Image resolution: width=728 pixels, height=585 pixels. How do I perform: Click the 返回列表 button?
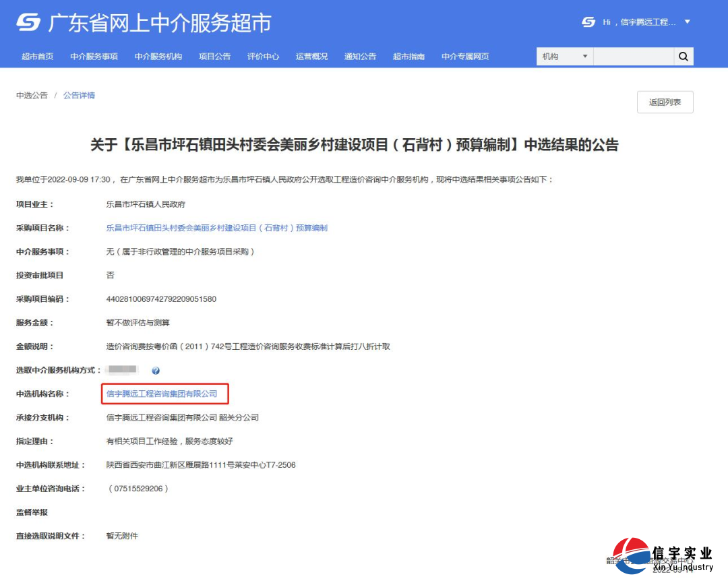[x=665, y=102]
